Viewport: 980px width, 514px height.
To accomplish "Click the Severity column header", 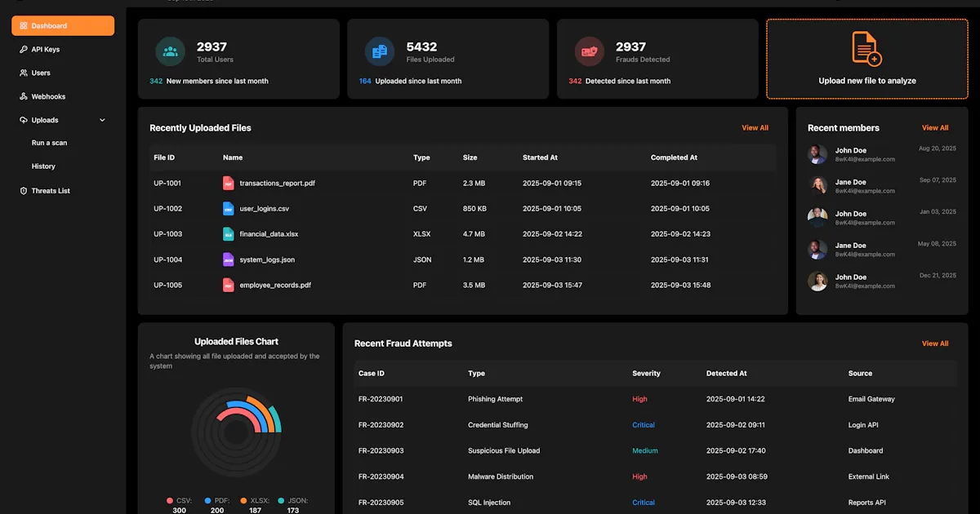I will 646,374.
